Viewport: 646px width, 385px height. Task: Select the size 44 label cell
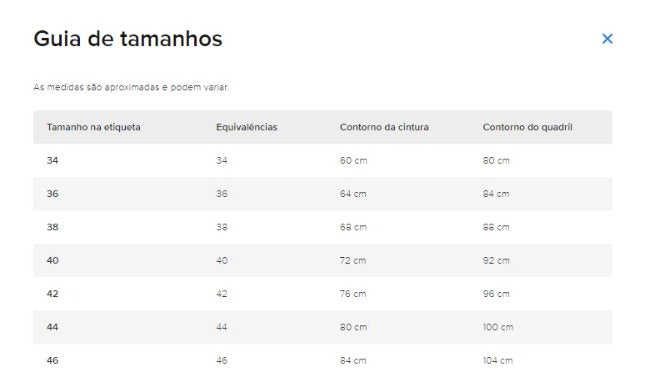52,327
